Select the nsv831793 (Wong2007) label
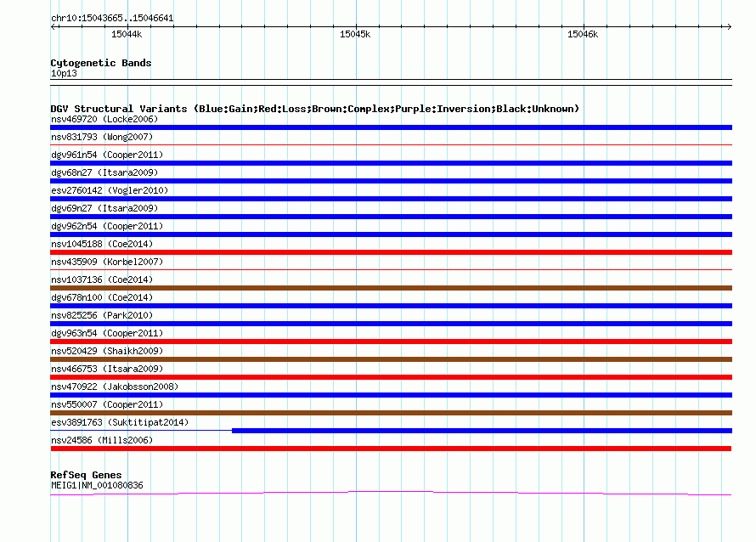 pyautogui.click(x=102, y=137)
